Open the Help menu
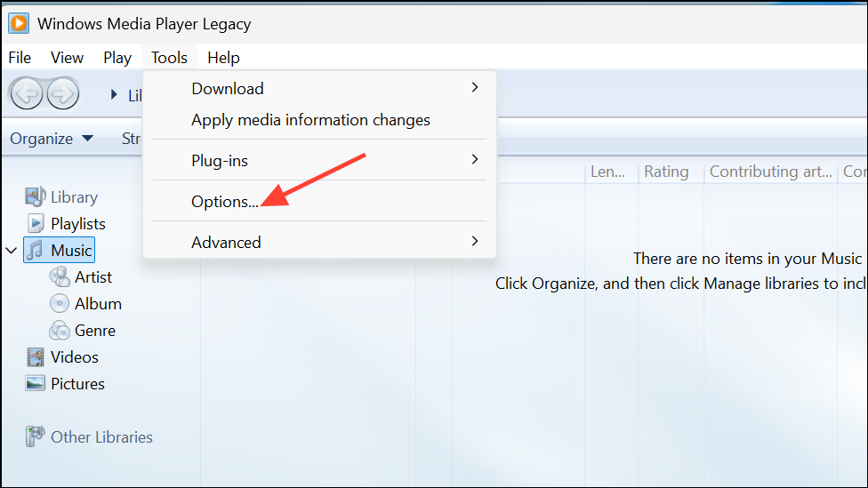The image size is (868, 488). pyautogui.click(x=223, y=58)
